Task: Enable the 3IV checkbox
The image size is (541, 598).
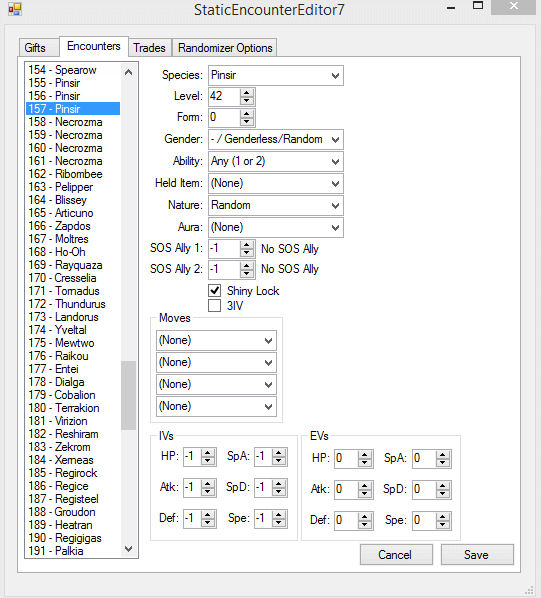Action: coord(215,305)
